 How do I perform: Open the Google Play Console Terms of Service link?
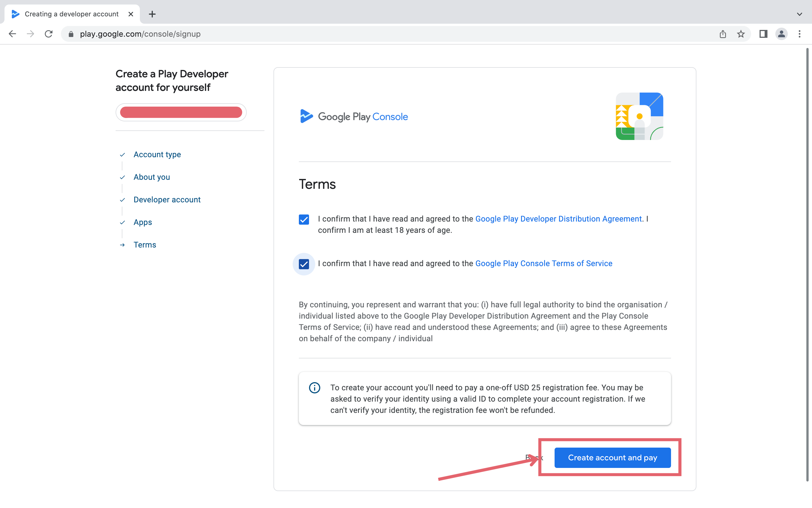click(544, 263)
